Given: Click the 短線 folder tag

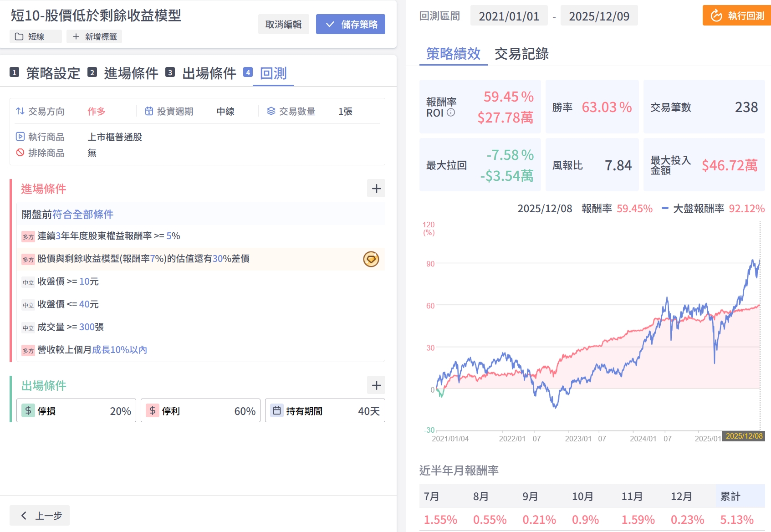Looking at the screenshot, I should click(x=36, y=37).
